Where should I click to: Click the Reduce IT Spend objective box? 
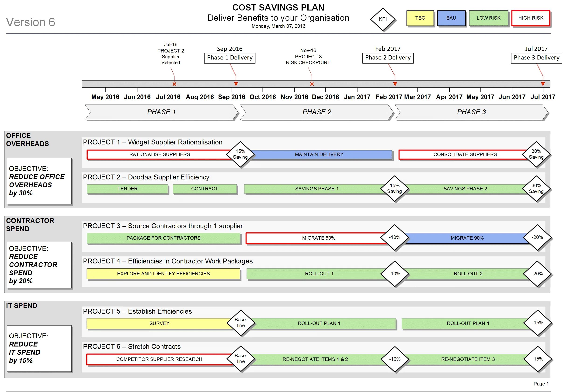pyautogui.click(x=39, y=348)
